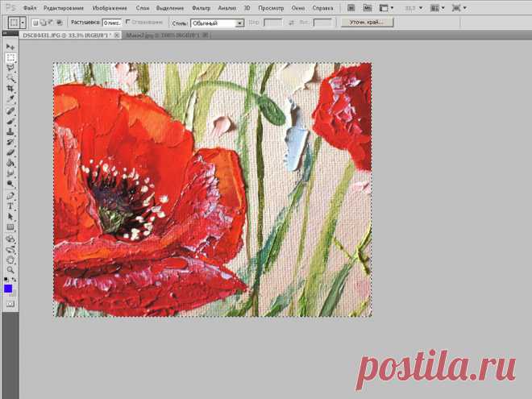This screenshot has width=532, height=399.
Task: Select the Hand tool
Action: coord(10,260)
